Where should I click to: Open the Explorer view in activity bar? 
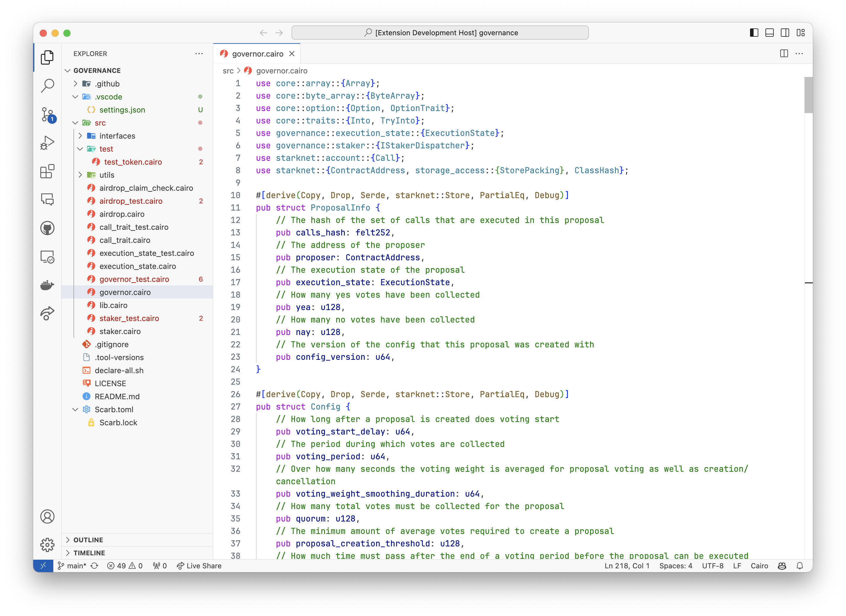47,57
